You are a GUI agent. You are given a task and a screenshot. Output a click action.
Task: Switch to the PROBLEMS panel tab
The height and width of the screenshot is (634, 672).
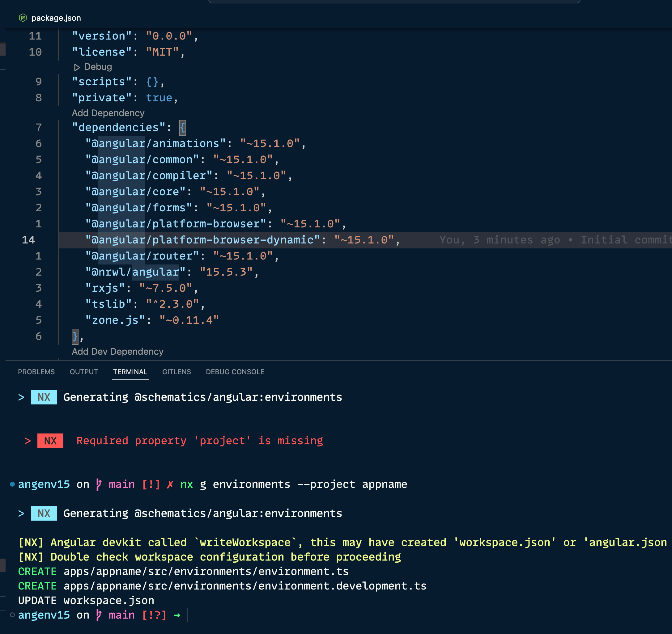(36, 372)
